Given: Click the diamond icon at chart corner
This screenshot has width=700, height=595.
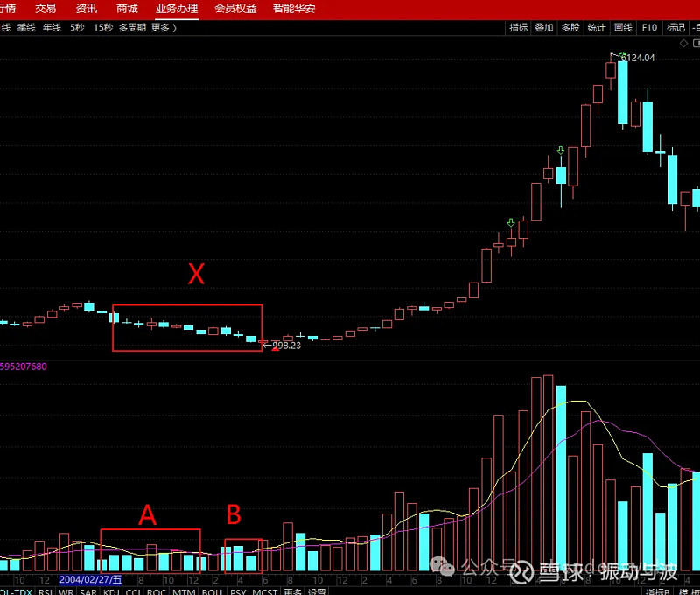Looking at the screenshot, I should tap(683, 43).
